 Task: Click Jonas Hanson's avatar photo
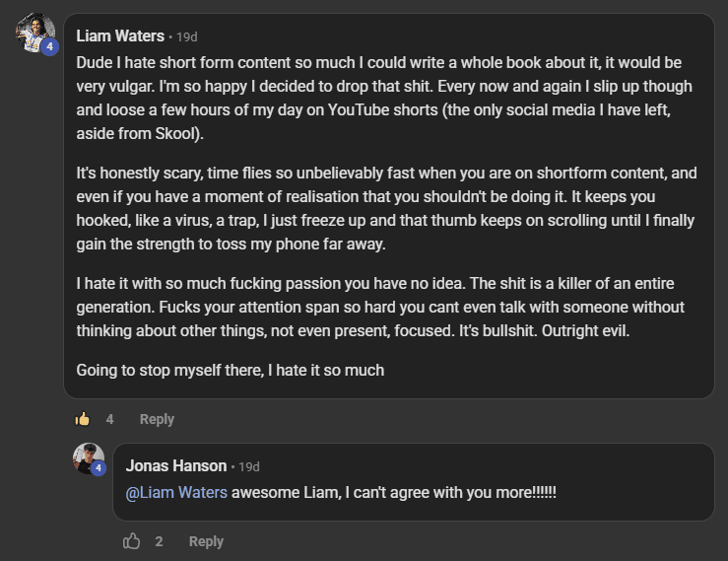(x=87, y=456)
